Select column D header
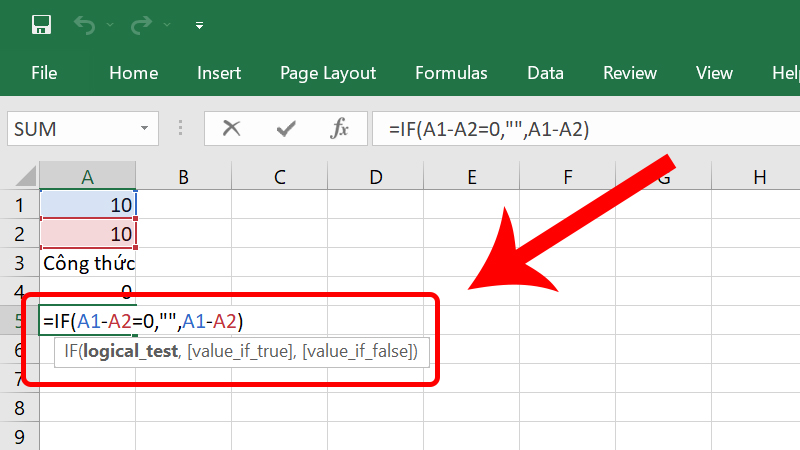Image resolution: width=800 pixels, height=450 pixels. (375, 177)
